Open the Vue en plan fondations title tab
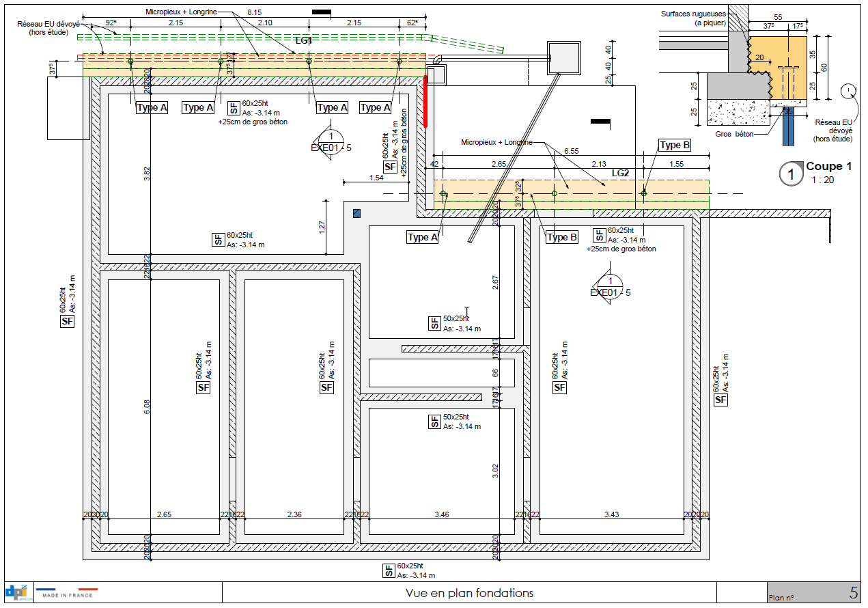 468,594
